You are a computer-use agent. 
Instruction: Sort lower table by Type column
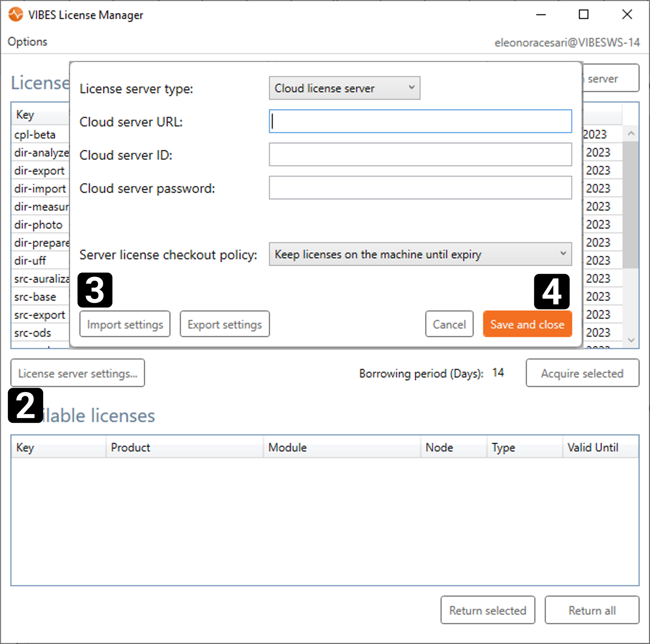click(525, 447)
